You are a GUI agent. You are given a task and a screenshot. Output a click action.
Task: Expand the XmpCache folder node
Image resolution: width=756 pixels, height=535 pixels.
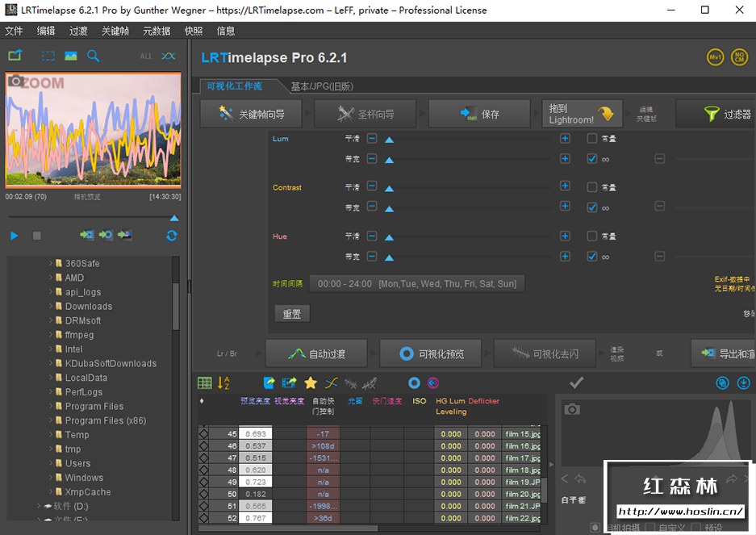(x=51, y=491)
